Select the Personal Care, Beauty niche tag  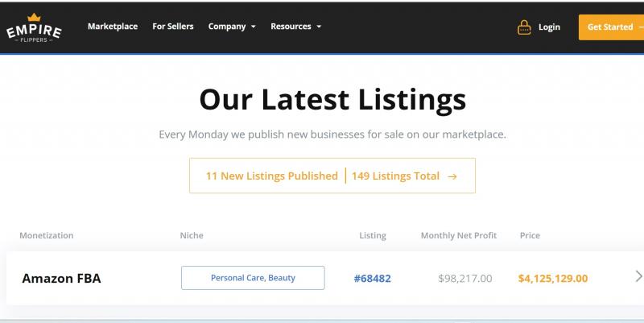253,278
